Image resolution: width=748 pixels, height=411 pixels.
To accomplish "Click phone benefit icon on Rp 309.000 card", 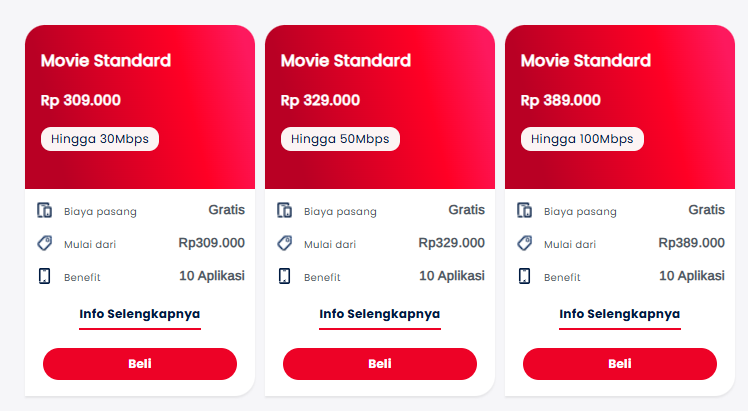I will click(44, 276).
